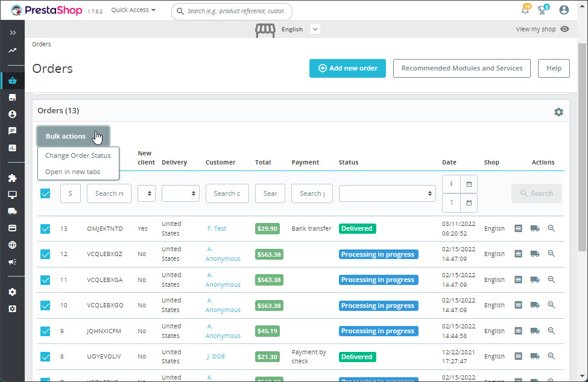This screenshot has width=588, height=382.
Task: Click the Orders breadcrumb link
Action: point(42,44)
